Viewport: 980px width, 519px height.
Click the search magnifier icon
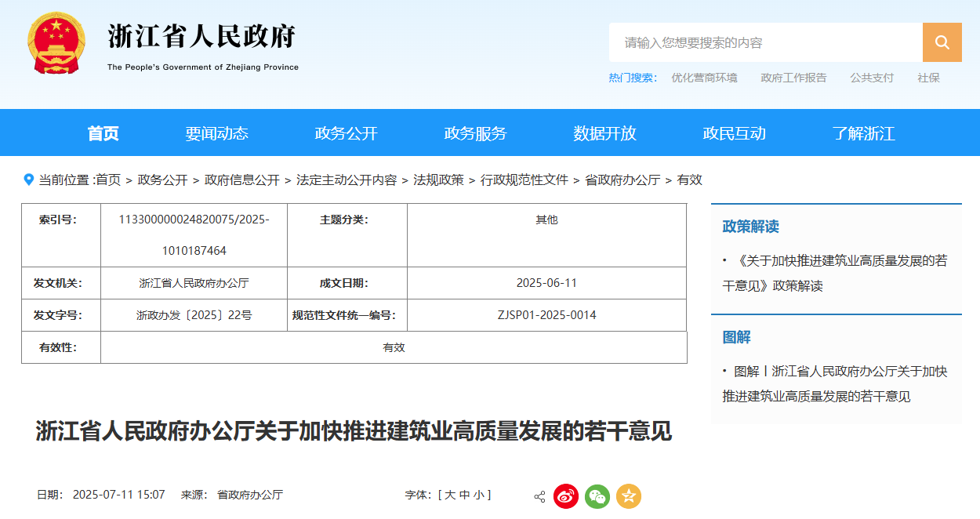pos(942,42)
